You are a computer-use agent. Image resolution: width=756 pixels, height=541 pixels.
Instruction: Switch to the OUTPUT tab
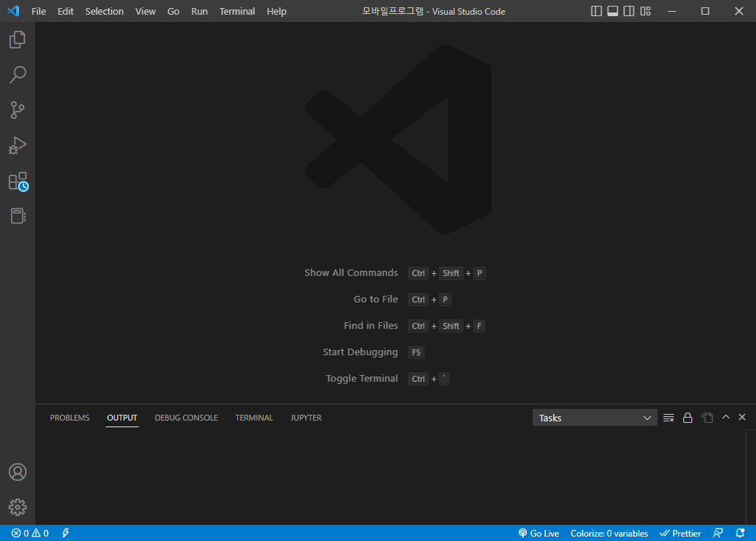[122, 418]
